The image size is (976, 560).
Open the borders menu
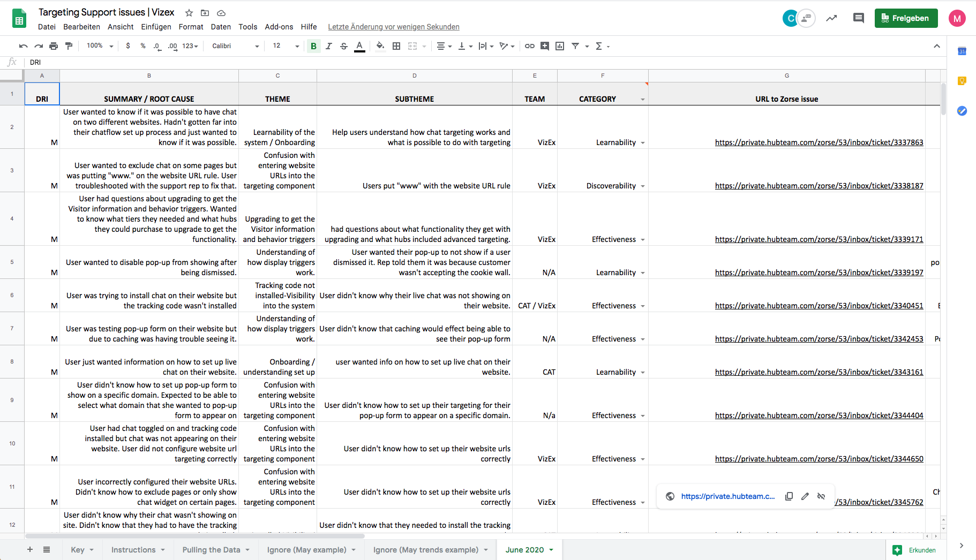[x=396, y=46]
